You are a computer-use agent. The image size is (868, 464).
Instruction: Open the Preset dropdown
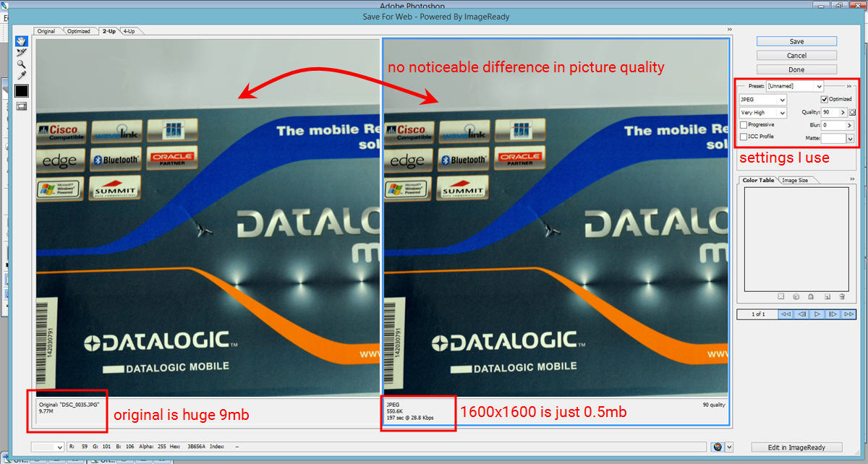794,86
